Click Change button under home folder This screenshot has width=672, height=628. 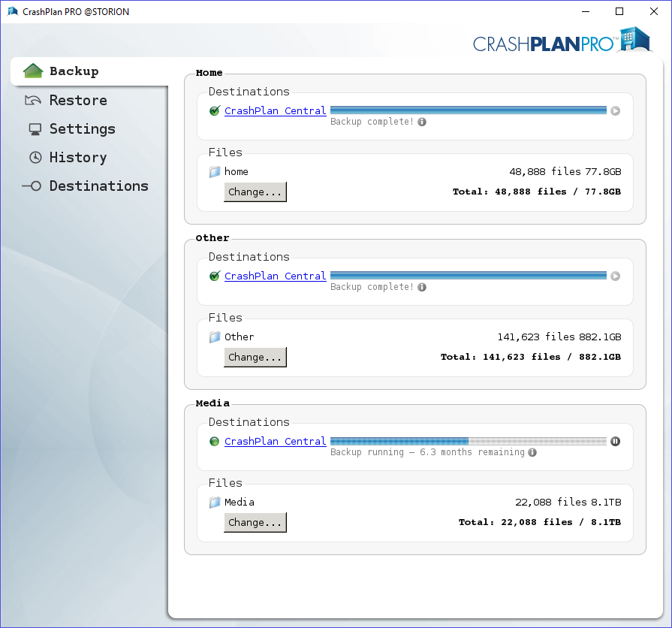click(255, 192)
